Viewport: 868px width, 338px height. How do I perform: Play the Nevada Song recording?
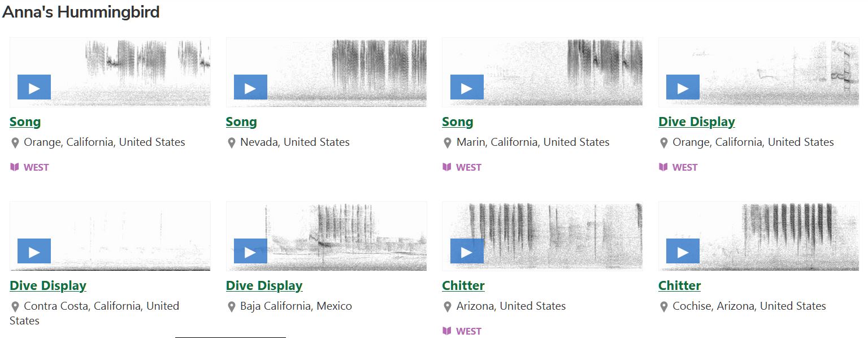point(250,87)
